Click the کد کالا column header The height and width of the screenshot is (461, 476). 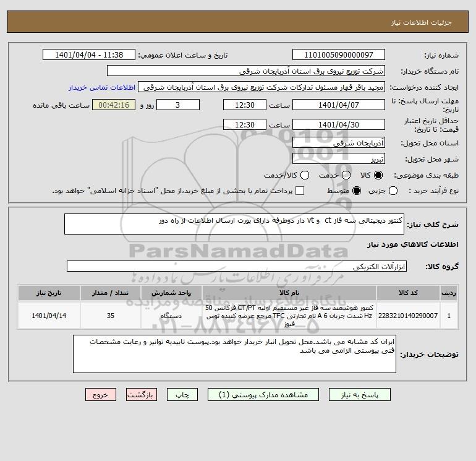408,293
